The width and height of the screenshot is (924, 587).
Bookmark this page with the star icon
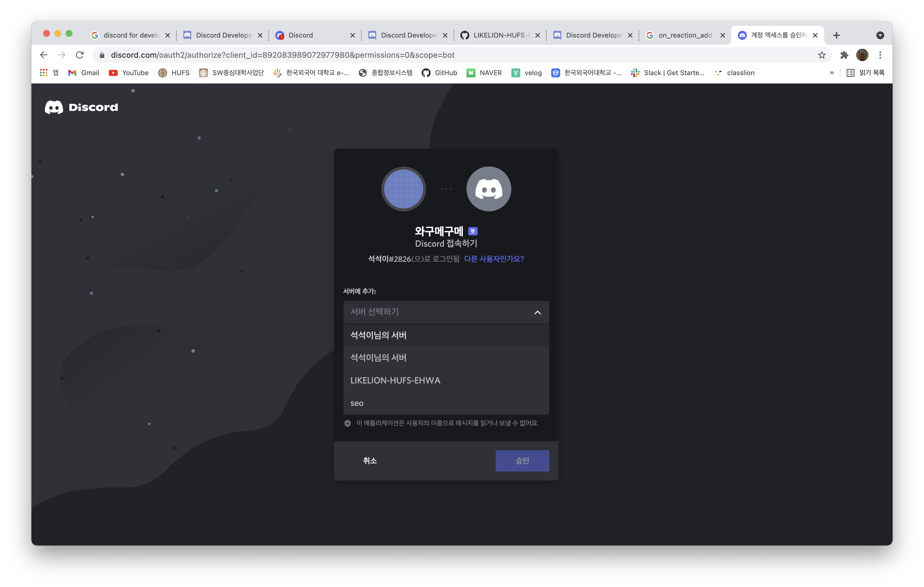point(822,55)
